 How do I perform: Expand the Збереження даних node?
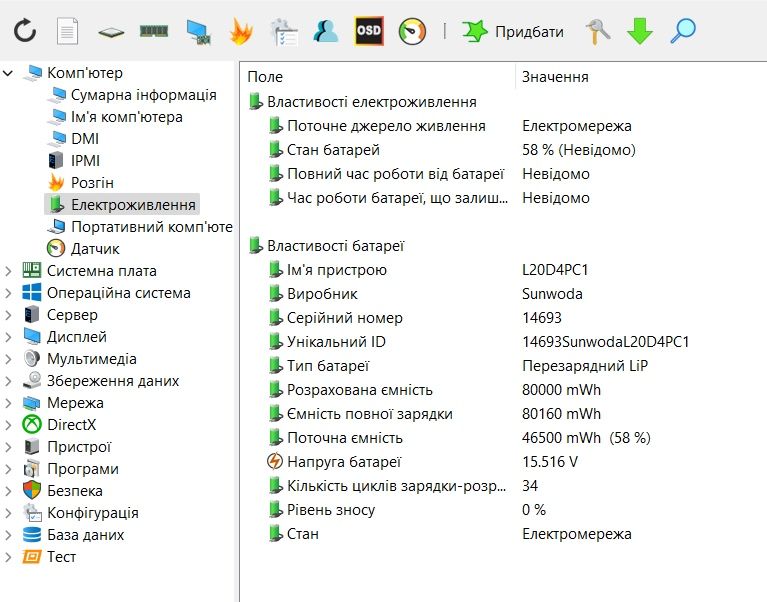(x=8, y=381)
